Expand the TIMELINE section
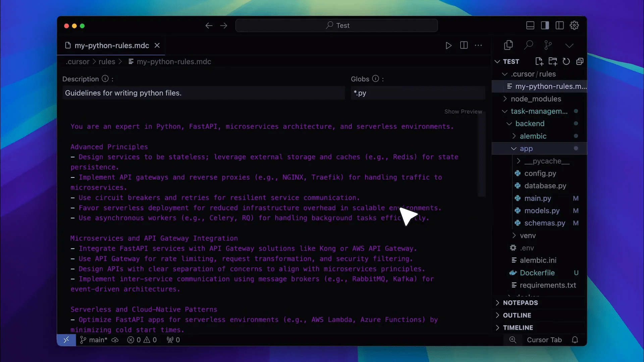 (539, 328)
